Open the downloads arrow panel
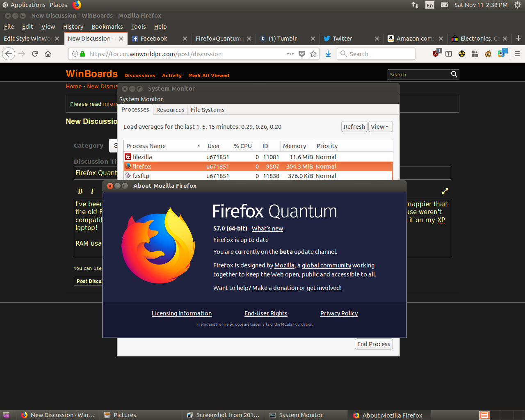Image resolution: width=525 pixels, height=420 pixels. (x=328, y=54)
